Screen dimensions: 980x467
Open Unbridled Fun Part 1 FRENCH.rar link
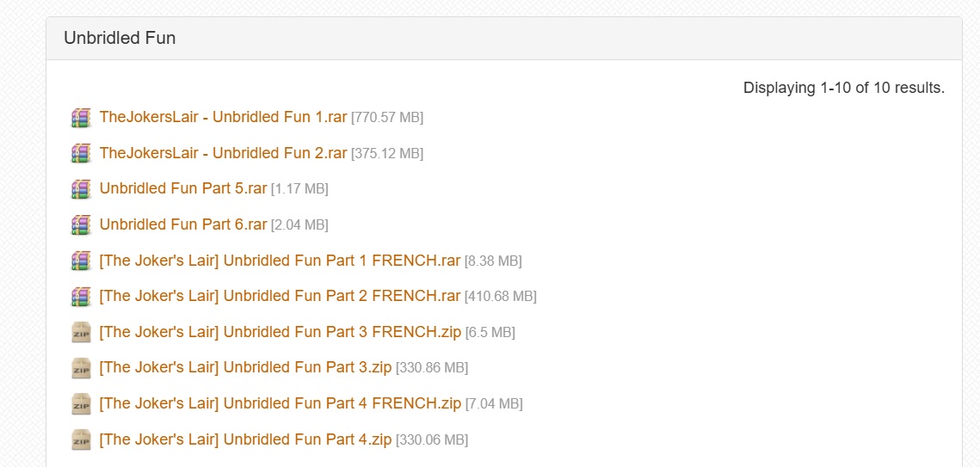[x=280, y=261]
